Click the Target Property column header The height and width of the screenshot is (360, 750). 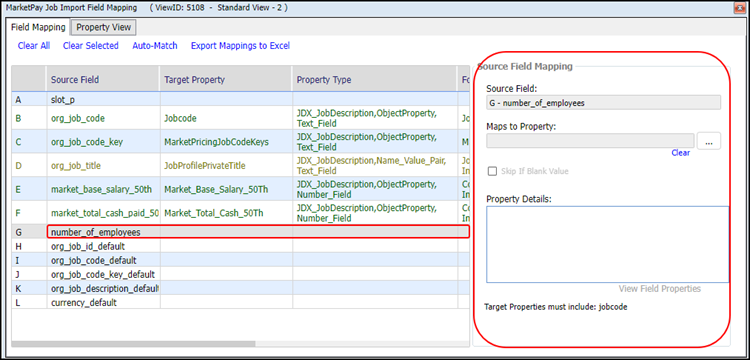226,80
